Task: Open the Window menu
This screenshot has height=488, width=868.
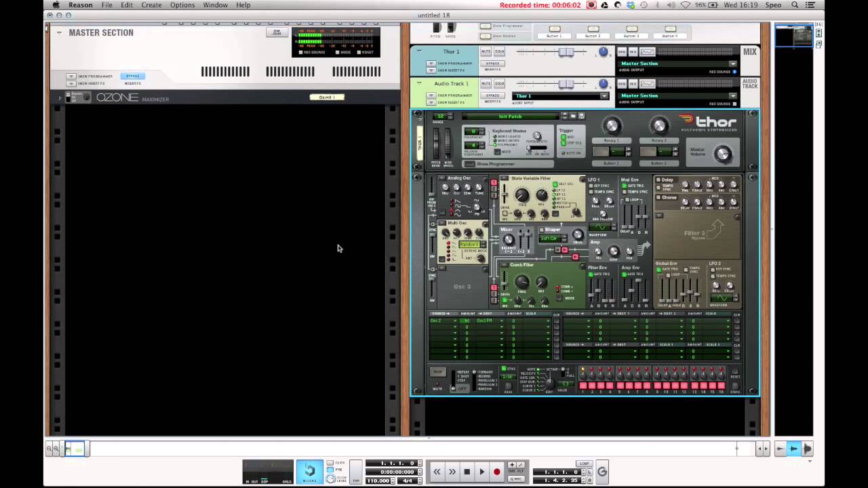Action: pos(215,5)
